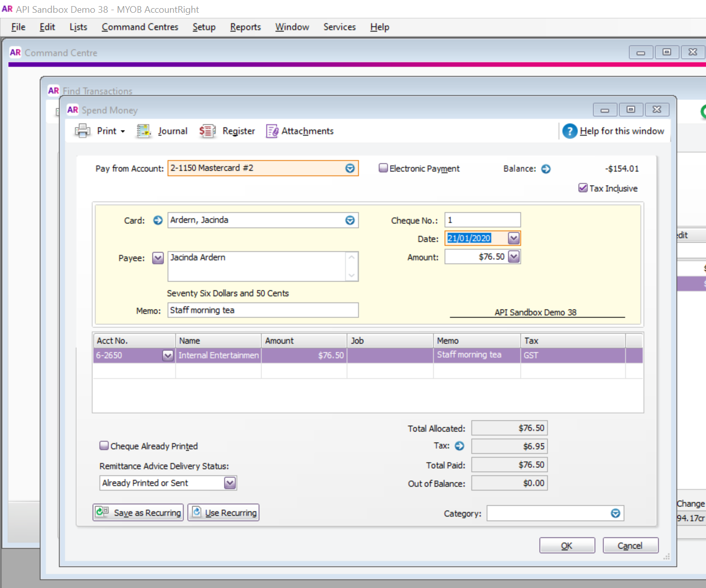Click the Command Centre AR window icon
This screenshot has height=588, width=706.
(15, 52)
